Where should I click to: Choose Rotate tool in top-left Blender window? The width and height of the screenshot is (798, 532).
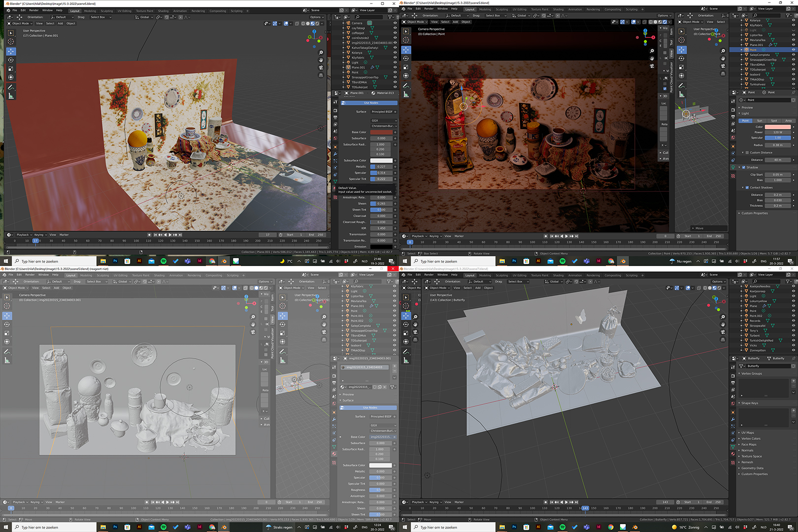click(x=11, y=60)
